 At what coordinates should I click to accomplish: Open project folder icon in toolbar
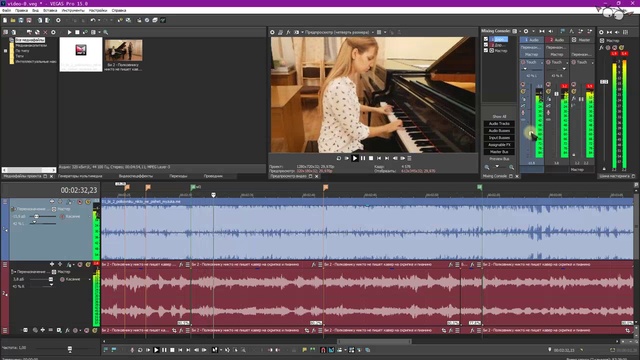pos(13,20)
